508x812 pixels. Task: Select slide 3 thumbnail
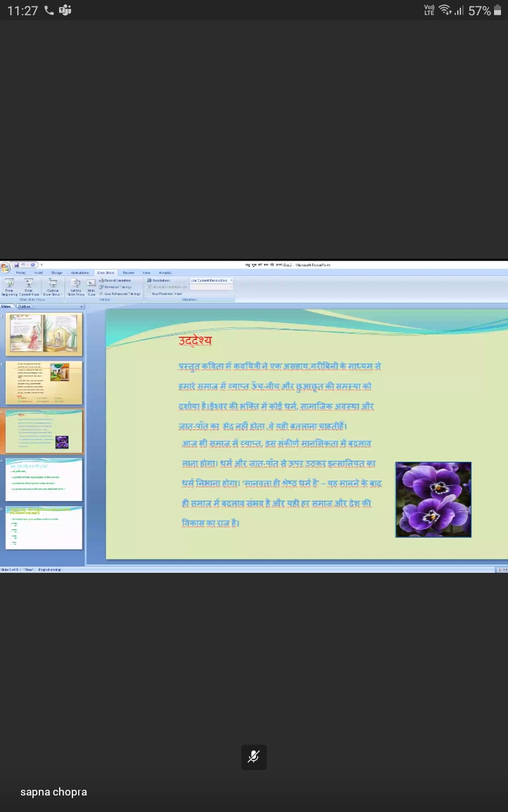44,431
